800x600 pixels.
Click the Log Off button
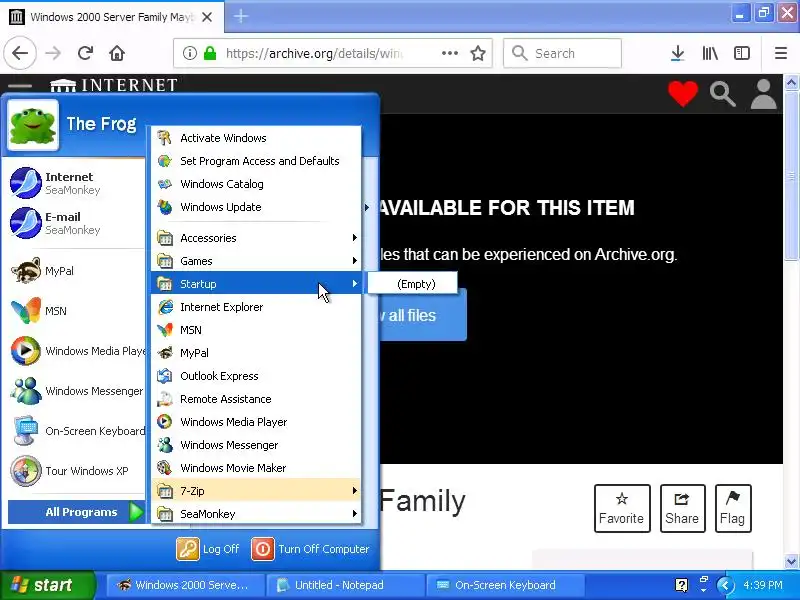click(x=208, y=549)
